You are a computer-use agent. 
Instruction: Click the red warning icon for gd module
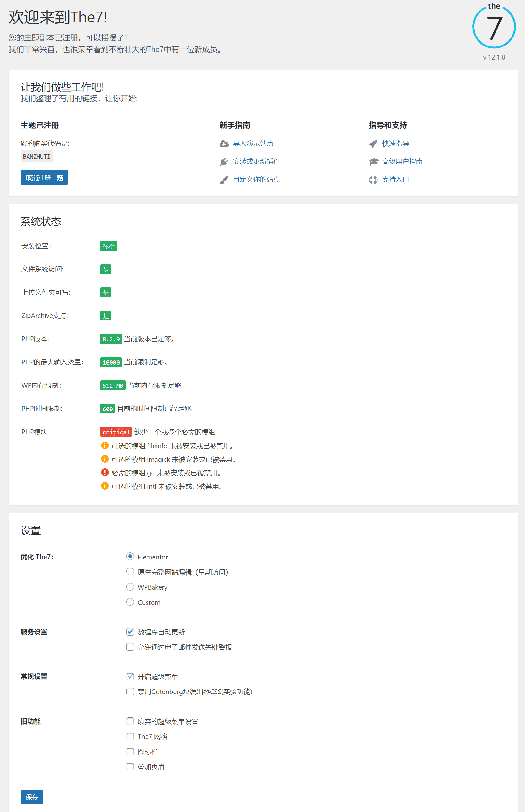(x=105, y=472)
